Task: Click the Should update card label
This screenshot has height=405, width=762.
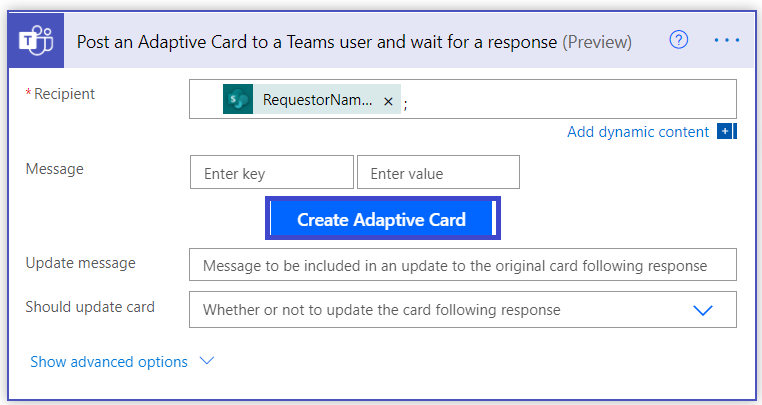Action: pyautogui.click(x=90, y=307)
